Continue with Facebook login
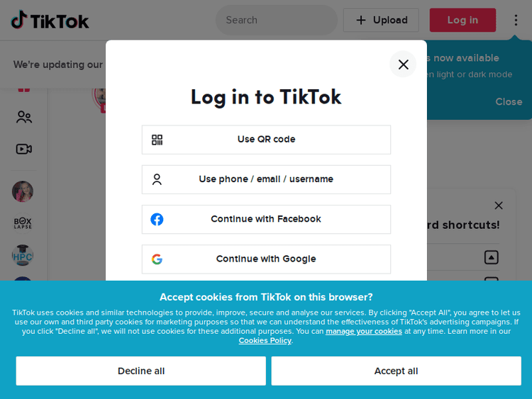The image size is (532, 399). [266, 219]
